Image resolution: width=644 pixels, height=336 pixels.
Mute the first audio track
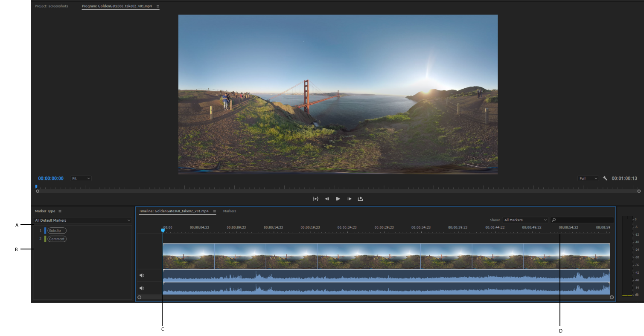click(142, 275)
